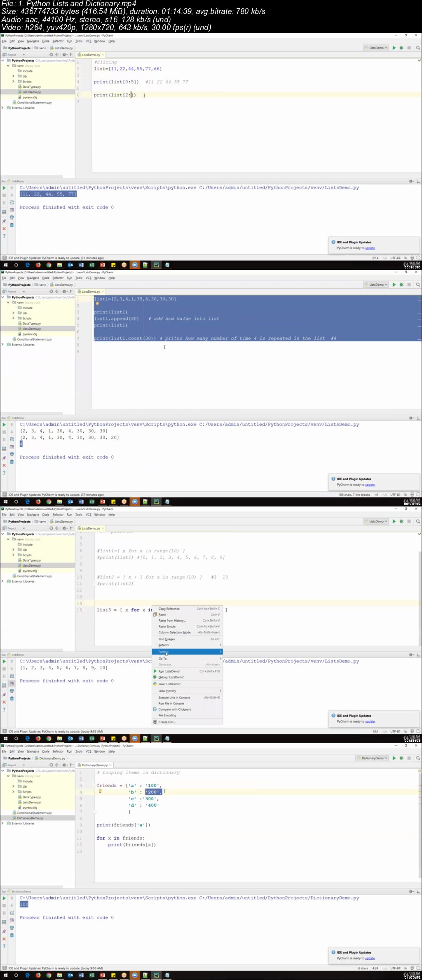Select Folding entry in the context menu

188,652
